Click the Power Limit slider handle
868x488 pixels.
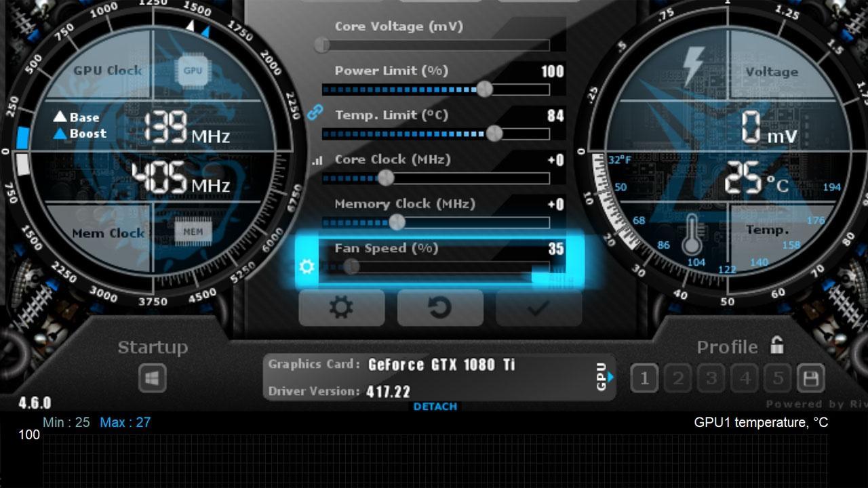tap(484, 89)
